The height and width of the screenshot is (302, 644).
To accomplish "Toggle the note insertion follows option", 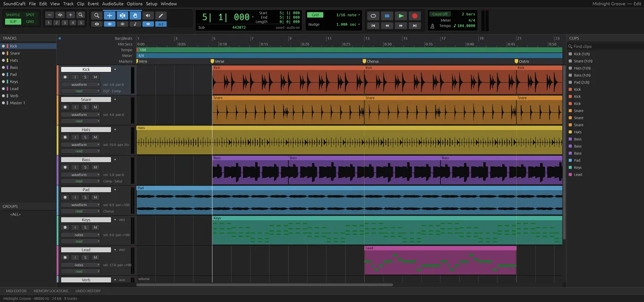I will (x=135, y=24).
